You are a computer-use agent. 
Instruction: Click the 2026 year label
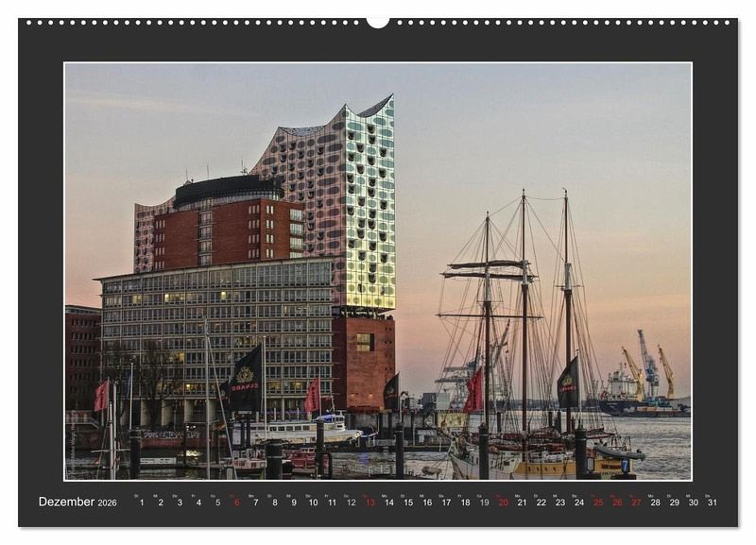(108, 503)
